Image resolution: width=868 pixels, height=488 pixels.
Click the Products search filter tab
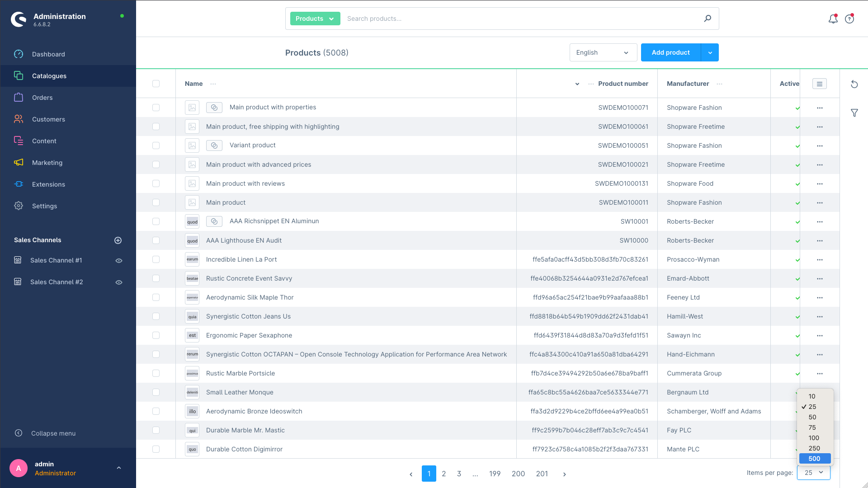(x=314, y=19)
